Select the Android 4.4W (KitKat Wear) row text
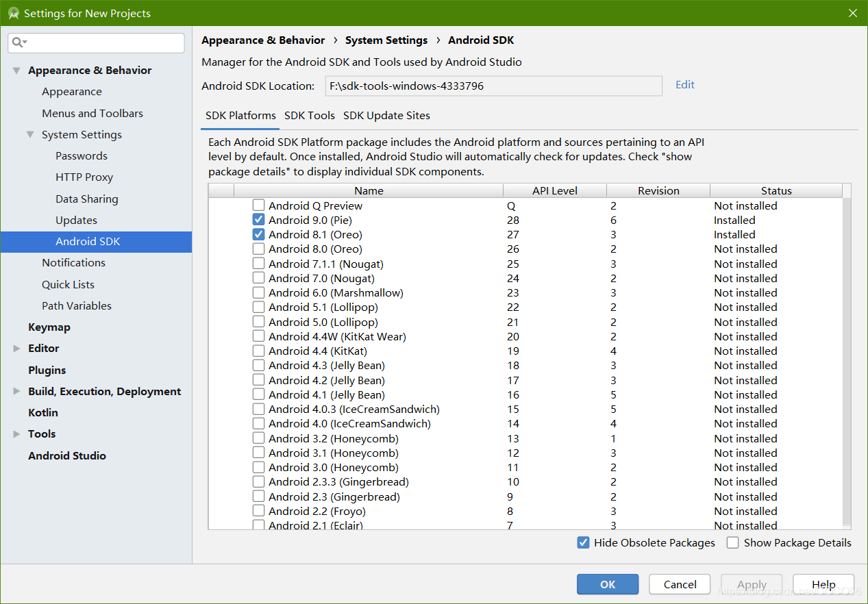Image resolution: width=868 pixels, height=604 pixels. pos(337,336)
